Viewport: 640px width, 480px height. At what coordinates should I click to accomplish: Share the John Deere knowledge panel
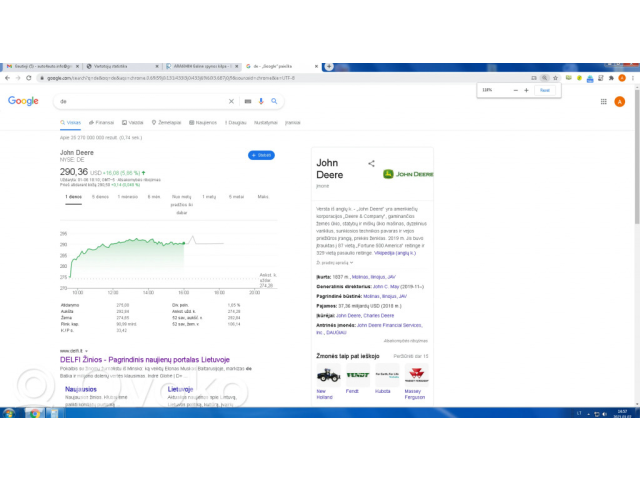click(371, 163)
